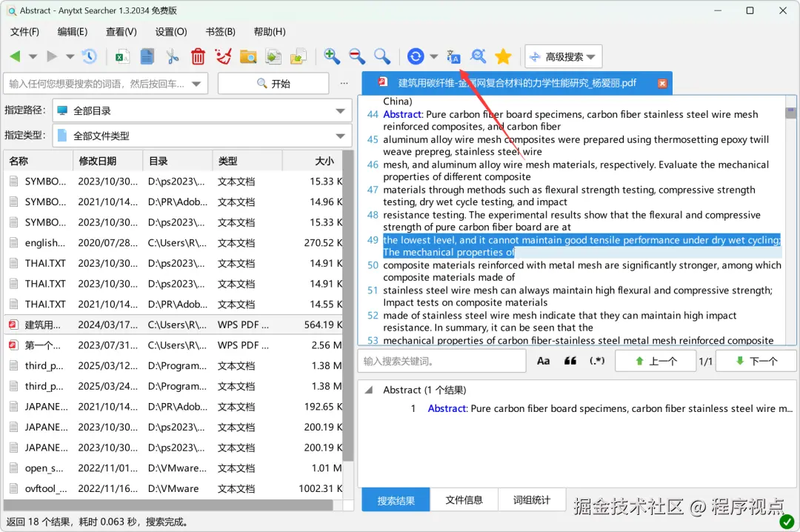
Task: Switch to the 词组统计 tab
Action: [x=532, y=500]
